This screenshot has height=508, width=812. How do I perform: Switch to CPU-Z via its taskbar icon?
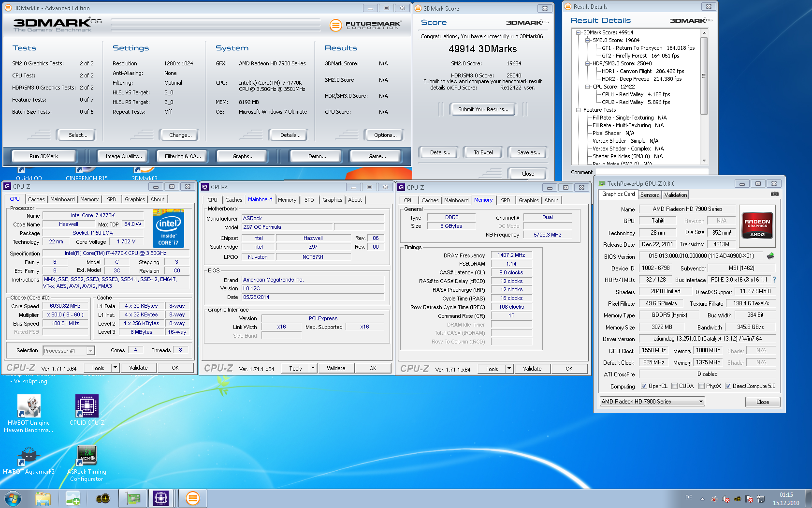(x=161, y=498)
